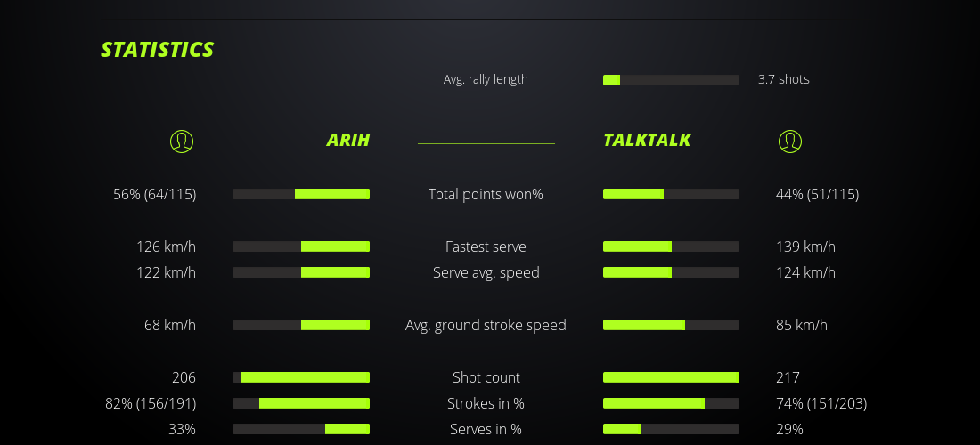Viewport: 980px width, 445px height.
Task: Click ARIH's Fastest serve bar
Action: (x=301, y=247)
